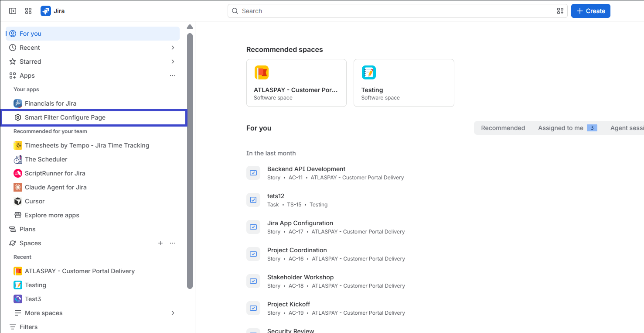Click the sidebar vertical scrollbar

(x=190, y=161)
